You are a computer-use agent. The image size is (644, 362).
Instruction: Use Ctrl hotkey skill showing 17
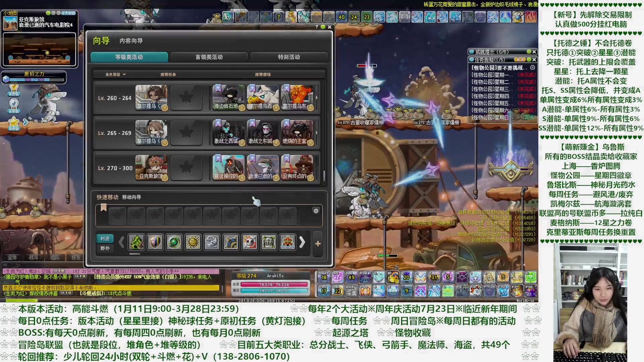click(x=324, y=291)
